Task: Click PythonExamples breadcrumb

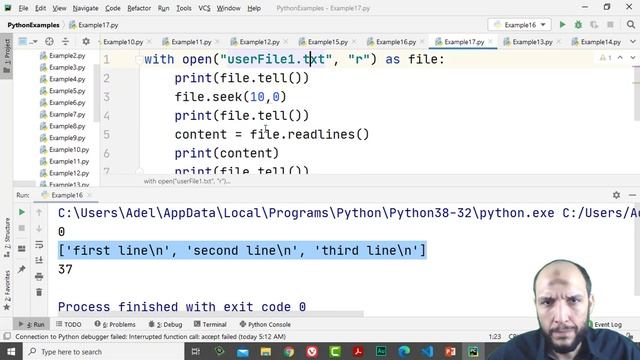Action: click(x=33, y=25)
